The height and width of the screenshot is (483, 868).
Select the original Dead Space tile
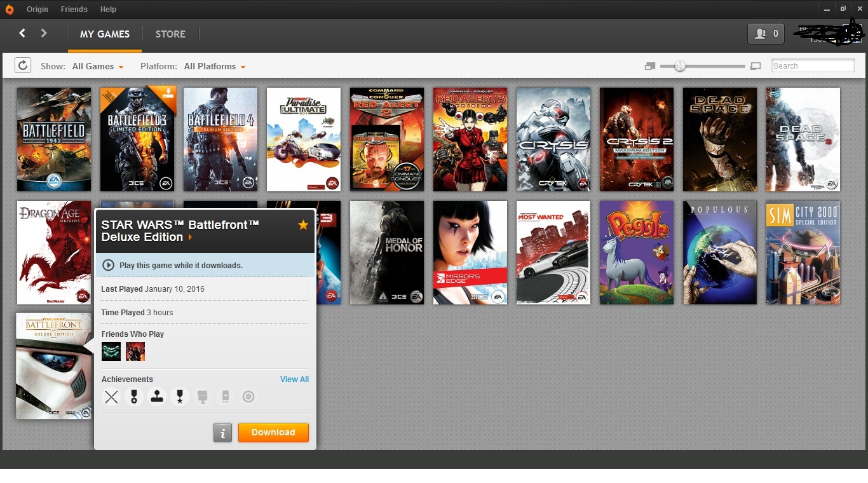click(720, 139)
